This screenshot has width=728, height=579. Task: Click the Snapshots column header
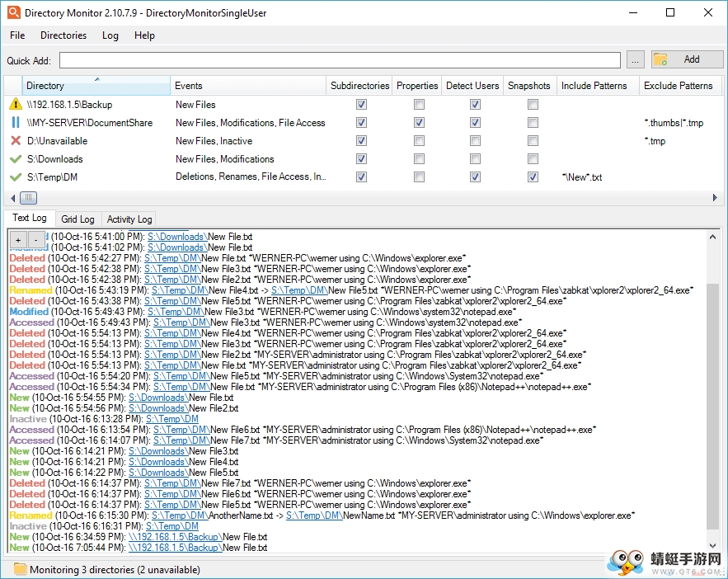(530, 86)
